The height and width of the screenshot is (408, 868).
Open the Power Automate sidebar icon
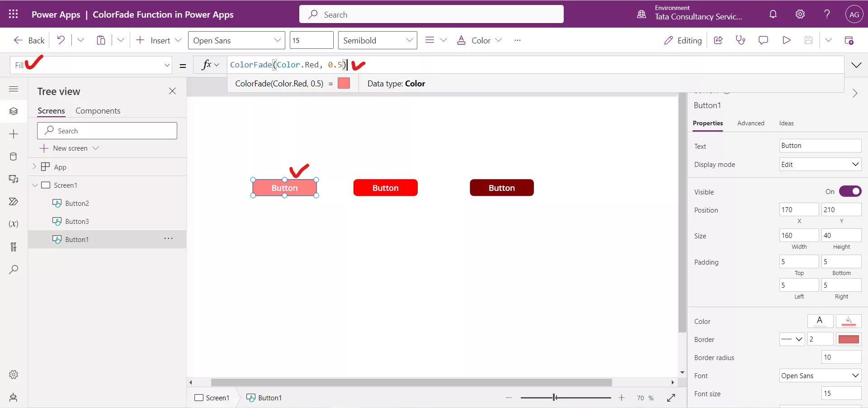14,202
